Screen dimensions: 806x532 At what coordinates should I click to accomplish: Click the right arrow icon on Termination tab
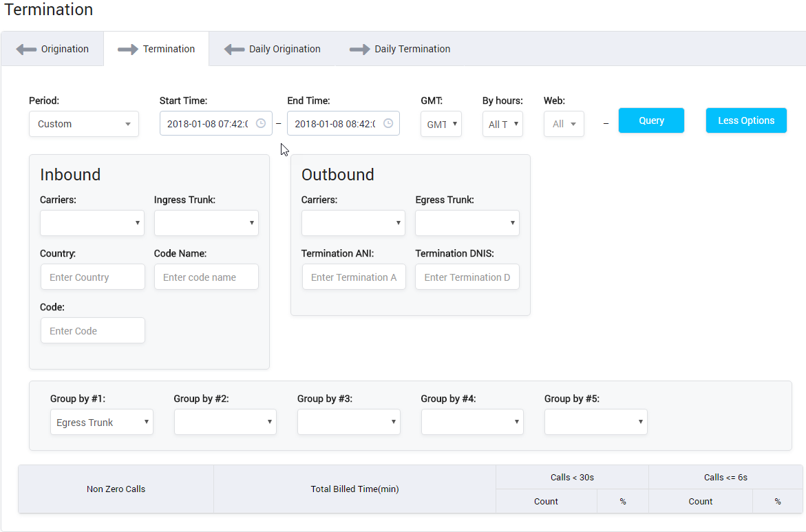tap(127, 48)
